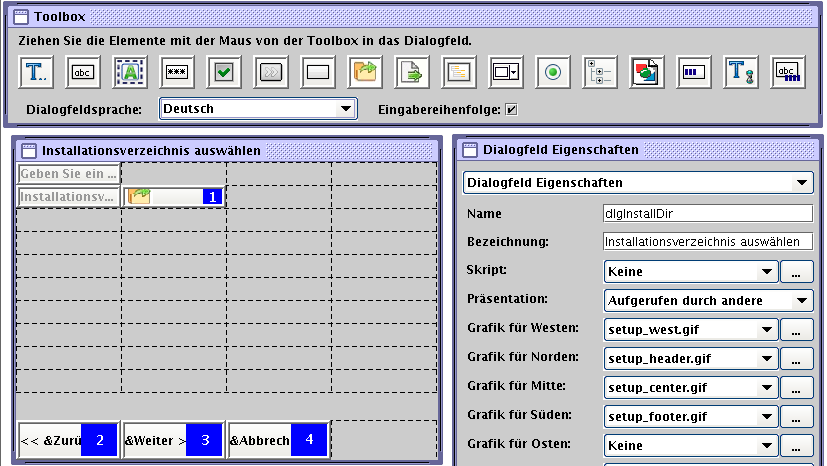Viewport: 827px width, 466px height.
Task: Select the file chooser tool with document icon
Action: [411, 72]
